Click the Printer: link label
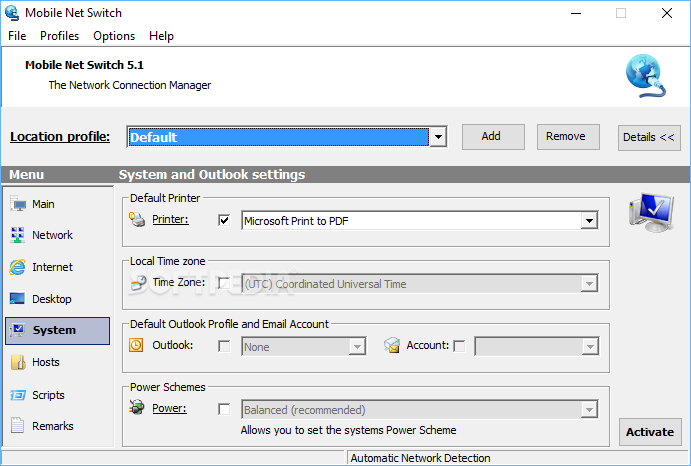 tap(170, 219)
